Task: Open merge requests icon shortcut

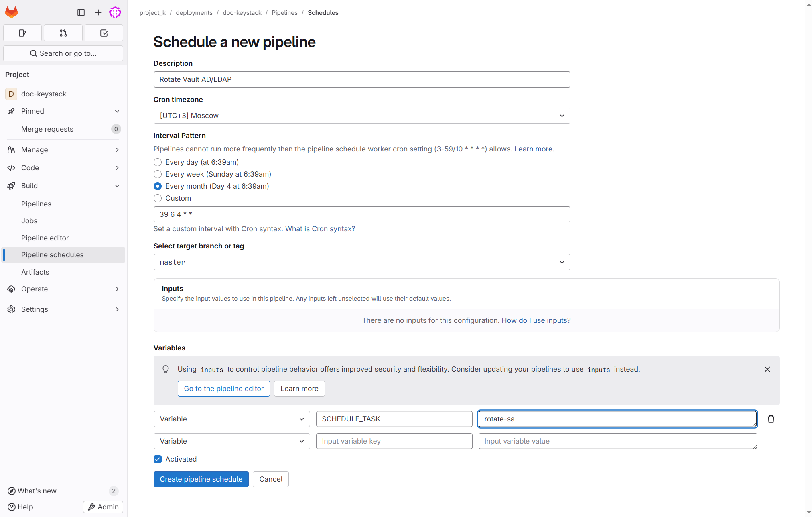Action: pos(63,33)
